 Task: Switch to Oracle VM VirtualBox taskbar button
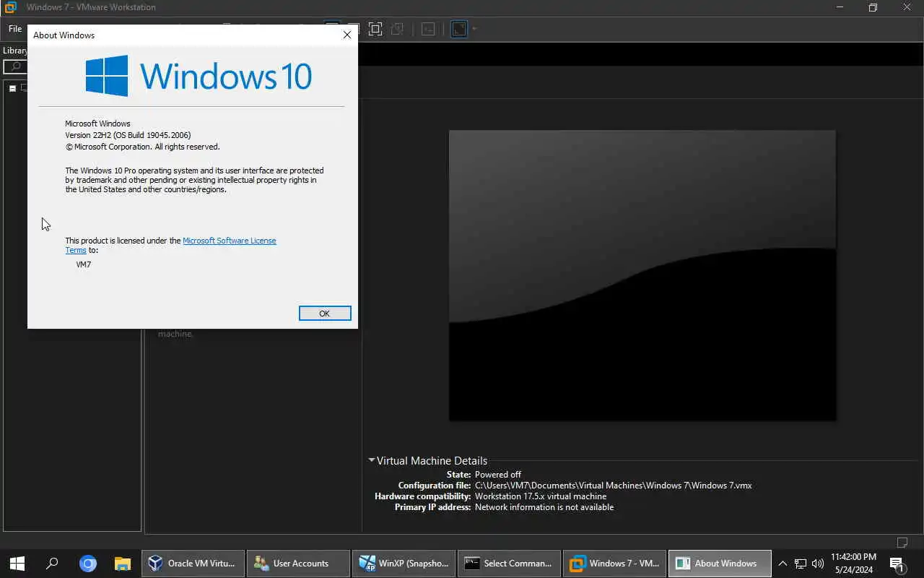tap(193, 564)
